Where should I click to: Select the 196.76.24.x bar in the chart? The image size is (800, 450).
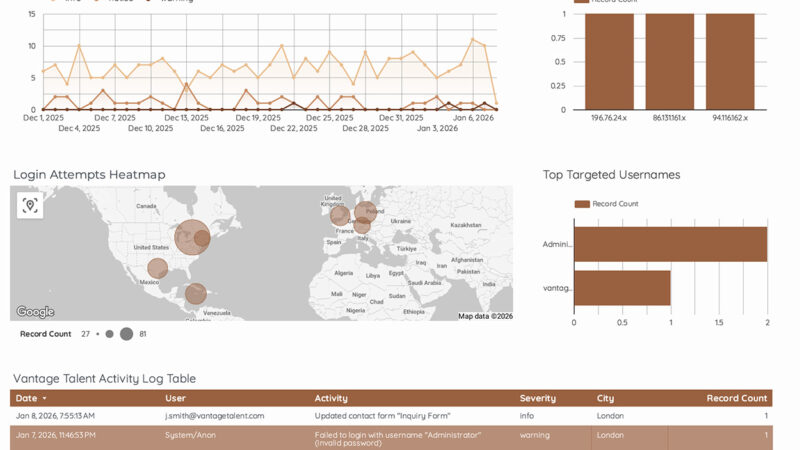coord(609,62)
